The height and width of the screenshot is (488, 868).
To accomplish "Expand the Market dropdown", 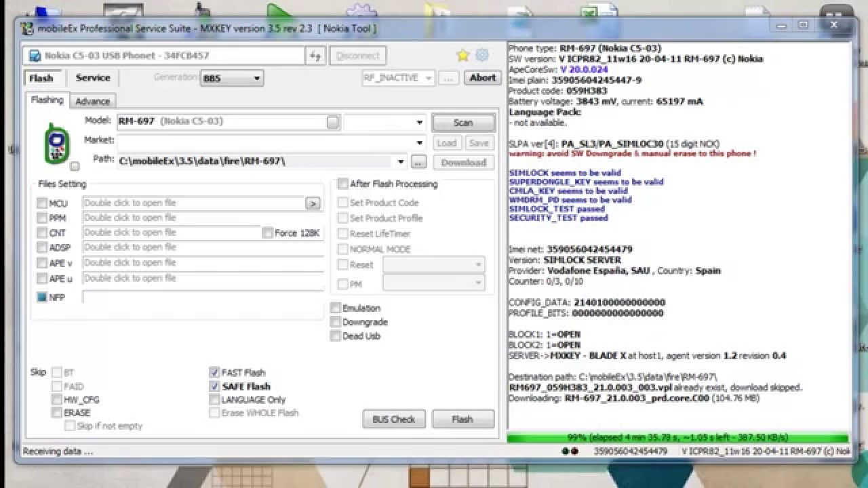I will point(420,143).
